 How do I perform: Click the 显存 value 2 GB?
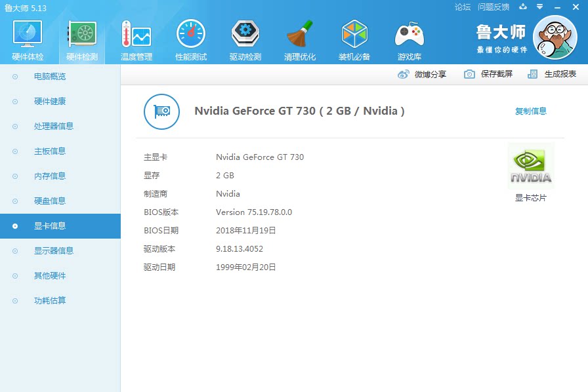225,176
